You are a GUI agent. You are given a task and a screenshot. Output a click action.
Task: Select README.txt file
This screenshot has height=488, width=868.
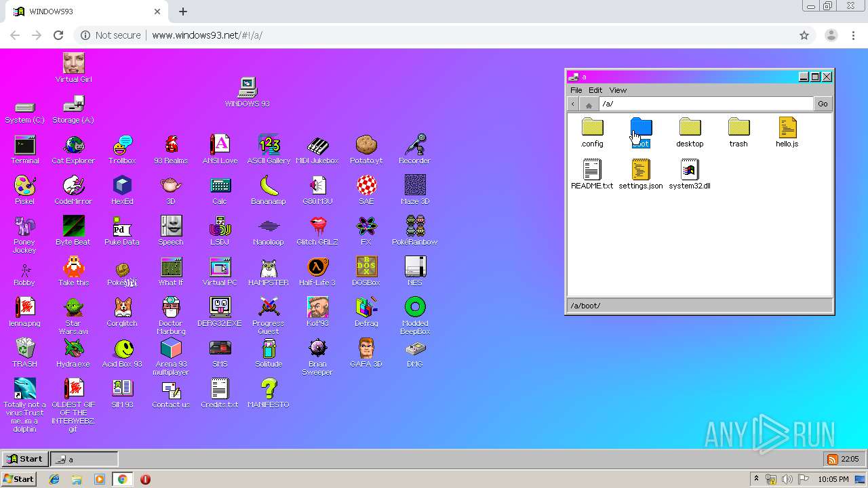pos(592,174)
